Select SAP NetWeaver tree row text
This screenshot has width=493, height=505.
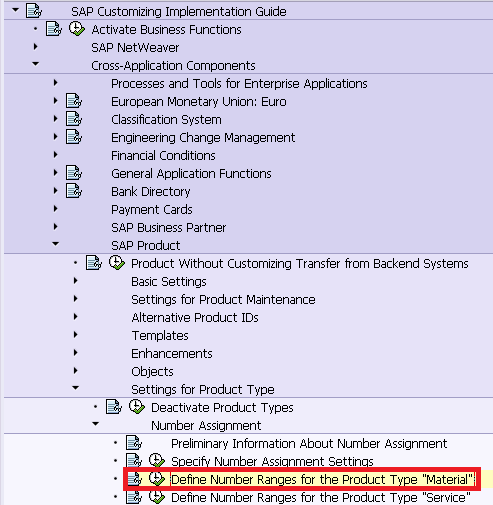pos(135,48)
